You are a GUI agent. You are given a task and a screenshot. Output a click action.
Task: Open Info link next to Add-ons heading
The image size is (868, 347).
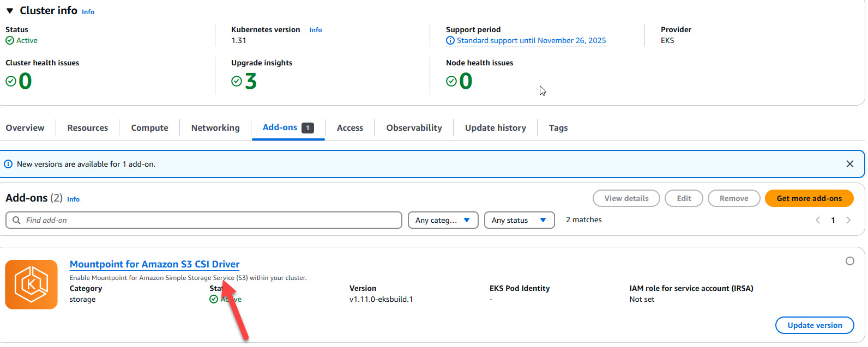coord(74,199)
